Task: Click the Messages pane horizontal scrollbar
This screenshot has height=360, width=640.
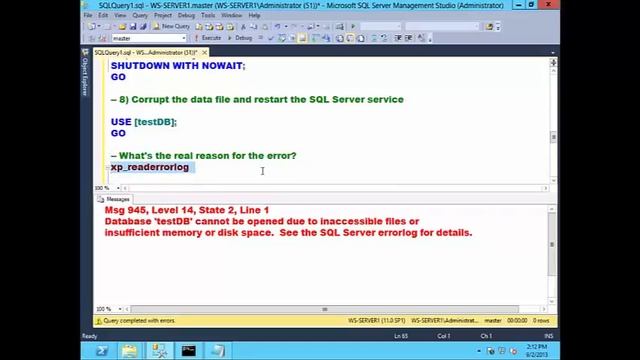Action: (324, 309)
